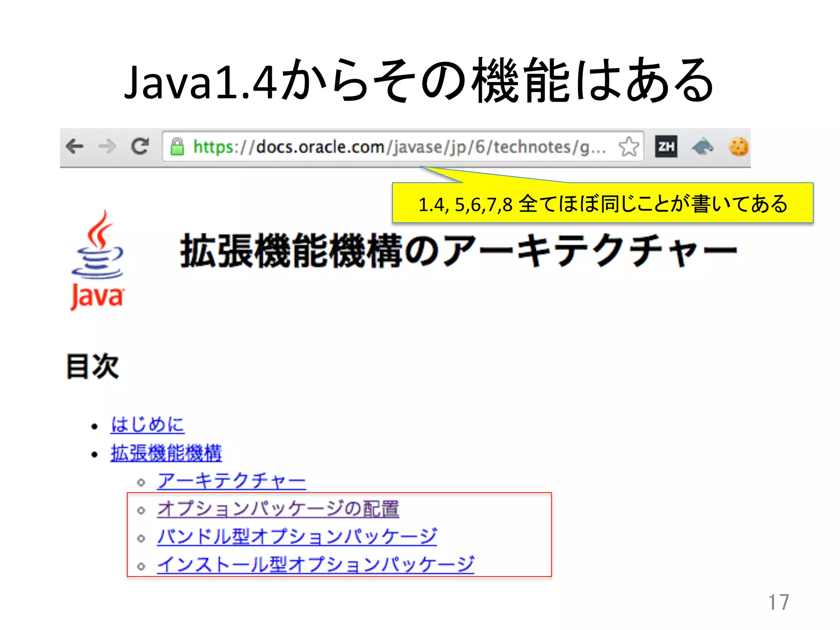Open the アーキテクチャー link

(232, 481)
